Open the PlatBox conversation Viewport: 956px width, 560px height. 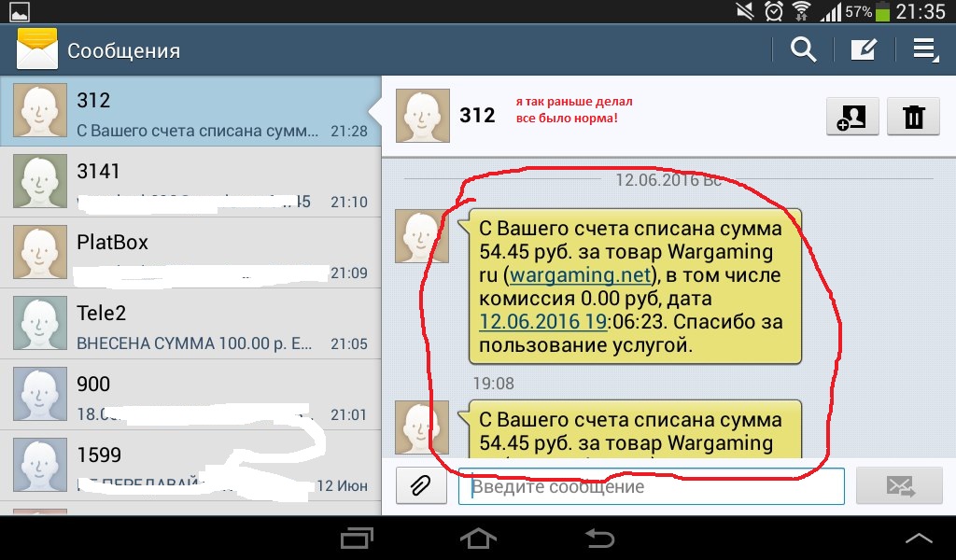[190, 253]
